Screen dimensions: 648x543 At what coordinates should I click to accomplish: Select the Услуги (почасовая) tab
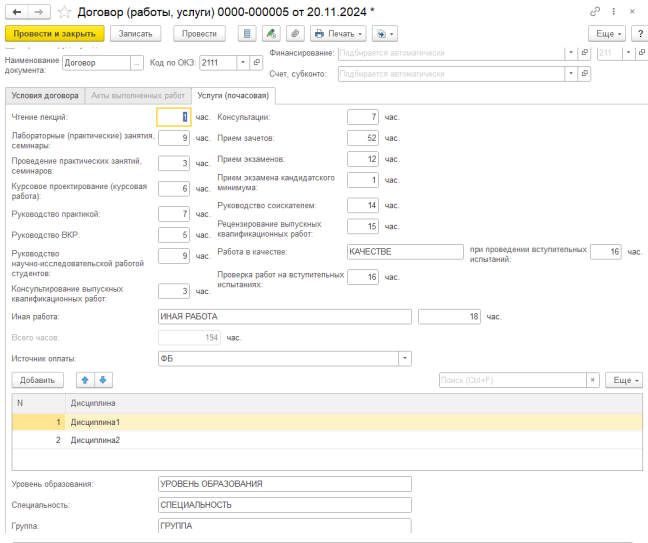point(235,96)
